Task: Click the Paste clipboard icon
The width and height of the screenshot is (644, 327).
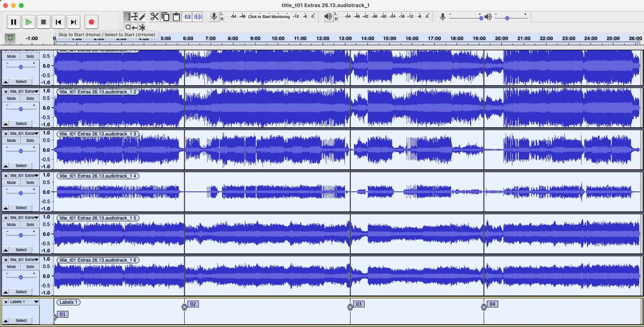Action: [176, 16]
